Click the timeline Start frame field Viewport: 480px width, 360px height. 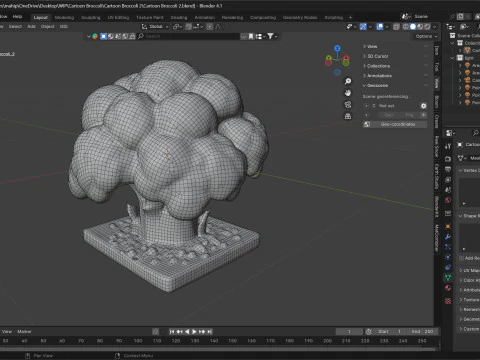click(x=390, y=331)
